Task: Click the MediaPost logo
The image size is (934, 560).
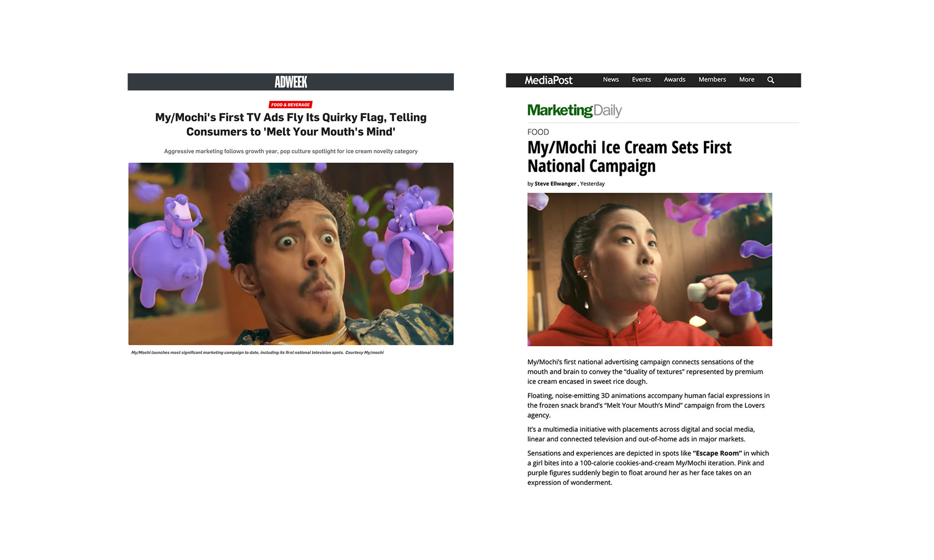Action: point(548,80)
